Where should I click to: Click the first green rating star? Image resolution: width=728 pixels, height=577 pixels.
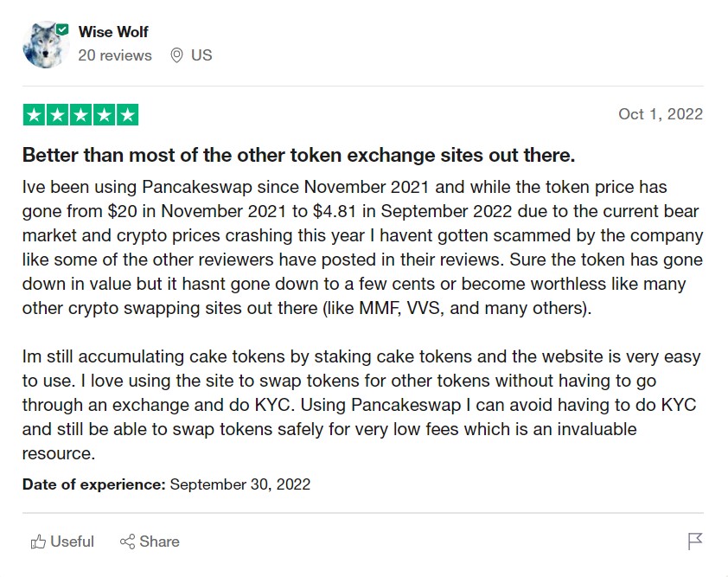[34, 115]
